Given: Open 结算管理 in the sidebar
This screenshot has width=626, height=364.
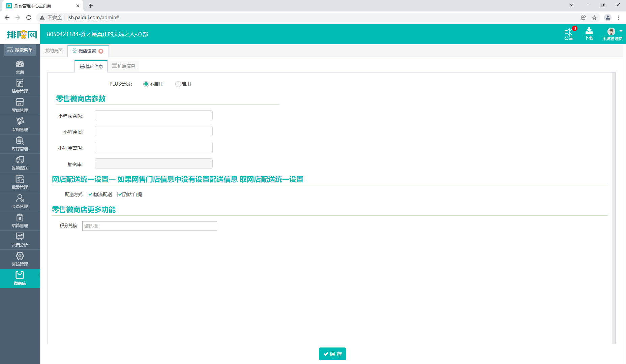Looking at the screenshot, I should pyautogui.click(x=20, y=221).
